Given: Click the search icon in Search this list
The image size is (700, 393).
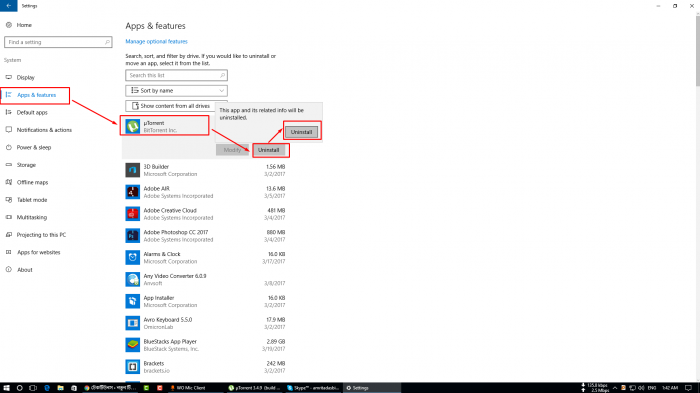Looking at the screenshot, I should (x=222, y=75).
